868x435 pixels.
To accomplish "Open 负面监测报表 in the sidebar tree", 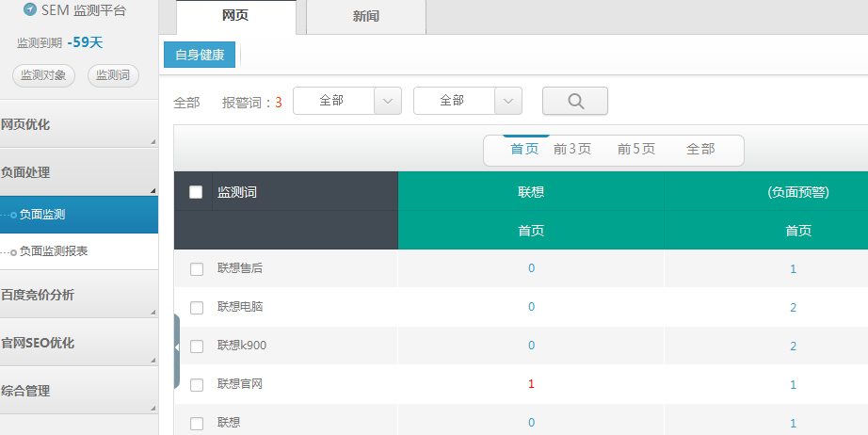I will [x=54, y=251].
